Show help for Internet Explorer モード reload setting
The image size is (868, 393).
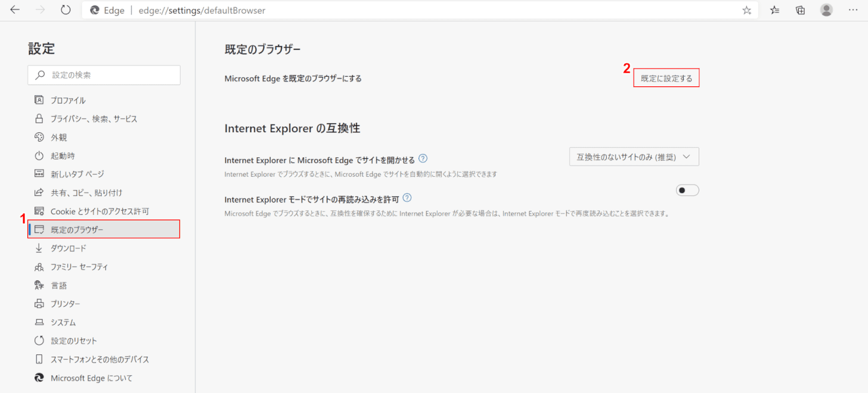pos(408,198)
